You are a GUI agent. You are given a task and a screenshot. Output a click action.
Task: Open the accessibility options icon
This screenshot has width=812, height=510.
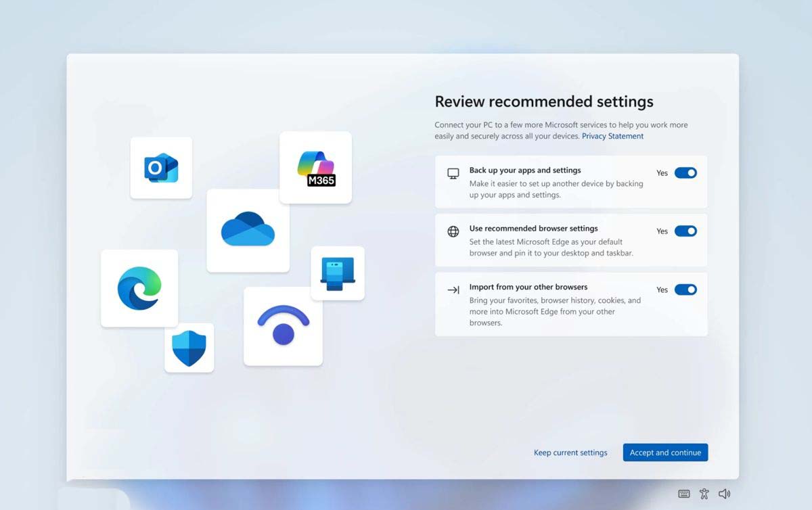point(704,494)
